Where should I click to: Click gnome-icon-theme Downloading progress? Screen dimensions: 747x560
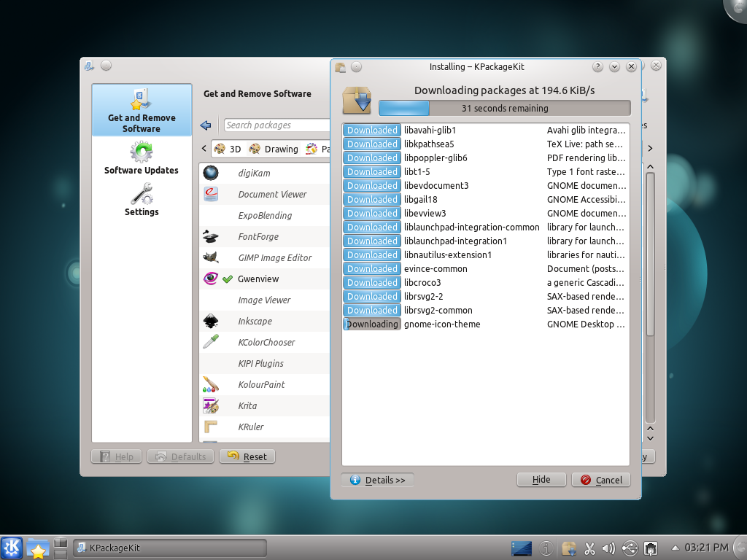click(372, 324)
